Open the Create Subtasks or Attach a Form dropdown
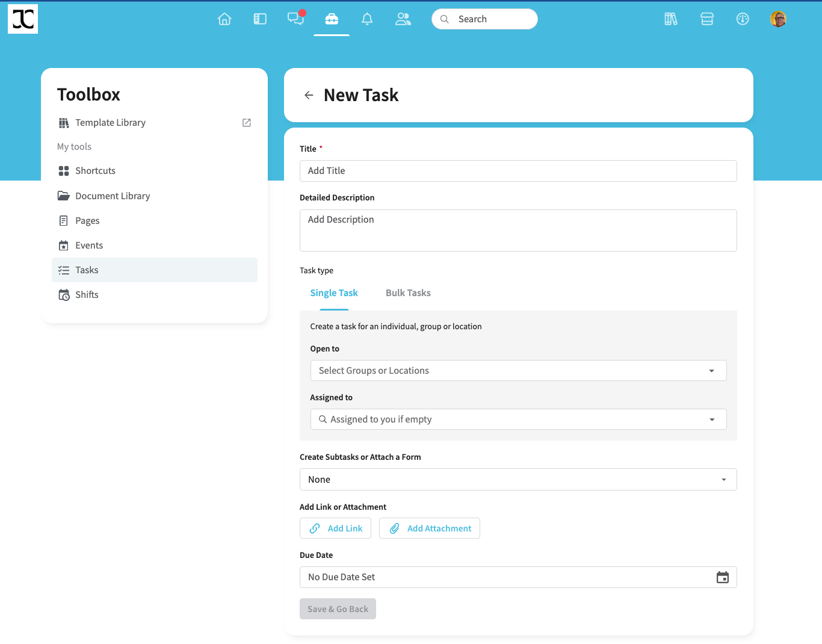The height and width of the screenshot is (644, 822). point(518,480)
